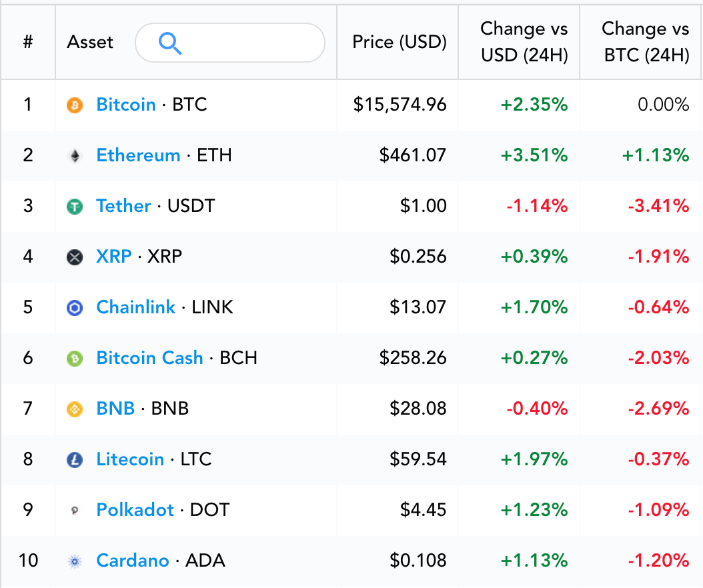Click the Bitcoin BTC coin icon
This screenshot has width=703, height=588.
[x=76, y=105]
